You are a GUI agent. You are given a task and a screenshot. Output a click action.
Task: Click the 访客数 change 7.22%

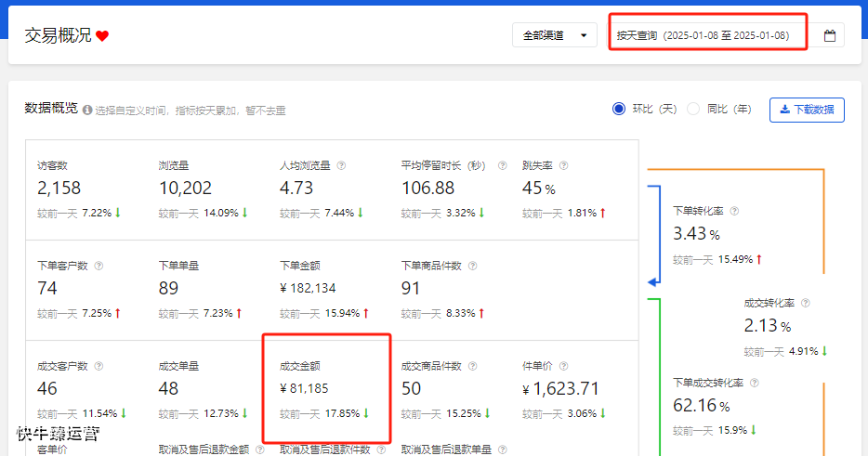pyautogui.click(x=97, y=213)
